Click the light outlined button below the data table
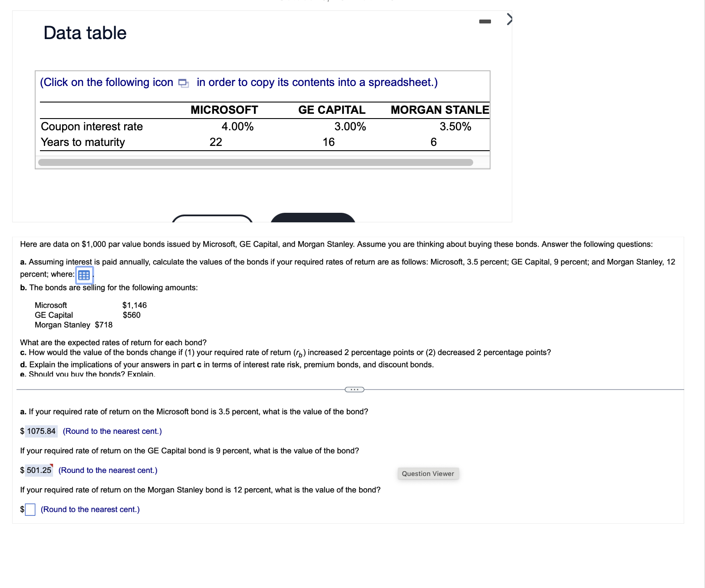Image resolution: width=705 pixels, height=588 pixels. 212,221
